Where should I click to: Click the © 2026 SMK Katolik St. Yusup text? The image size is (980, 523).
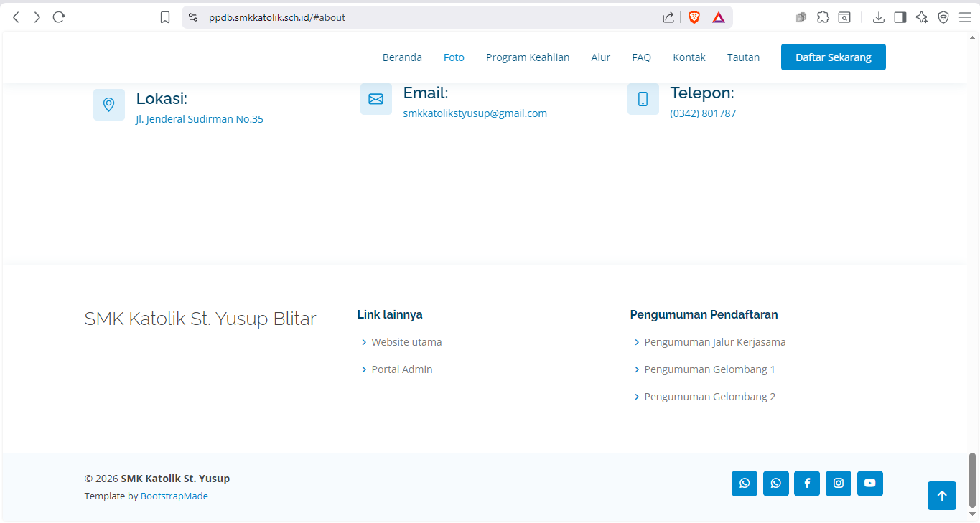[157, 479]
